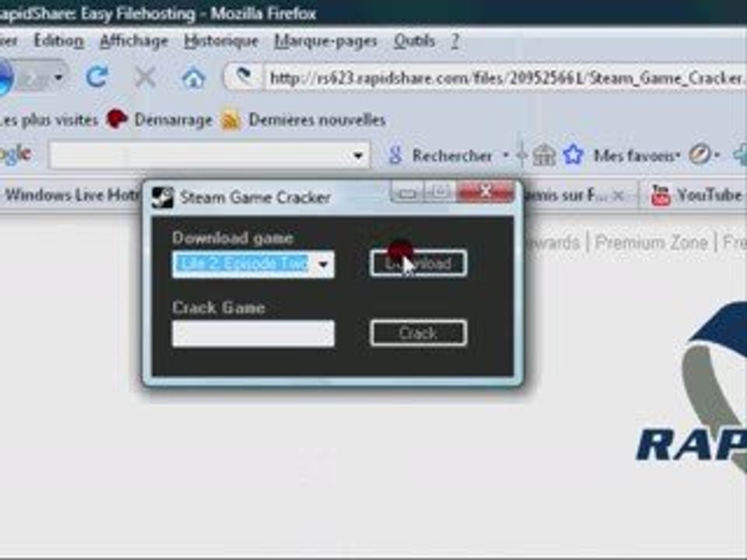Click the blue star Mes favoris icon
This screenshot has width=747, height=560.
point(573,155)
